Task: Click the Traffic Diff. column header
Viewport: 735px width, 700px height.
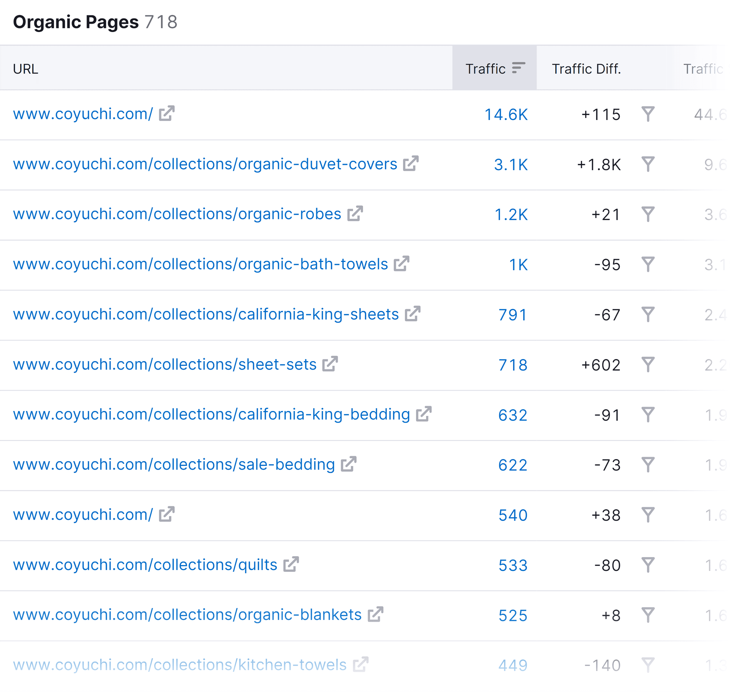Action: (x=587, y=68)
